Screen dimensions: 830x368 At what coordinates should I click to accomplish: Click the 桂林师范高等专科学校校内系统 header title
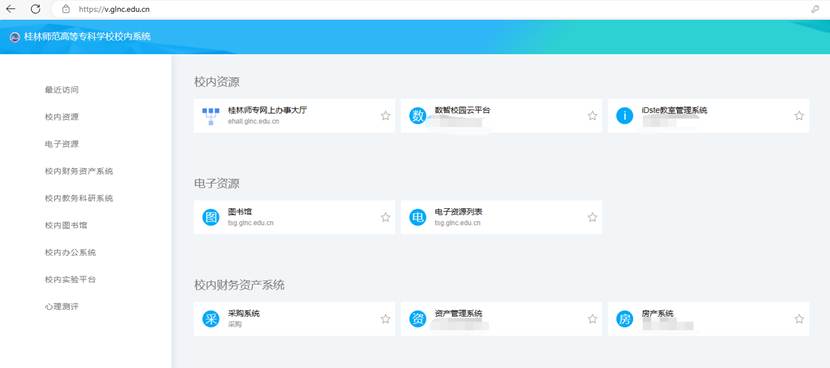tap(87, 37)
